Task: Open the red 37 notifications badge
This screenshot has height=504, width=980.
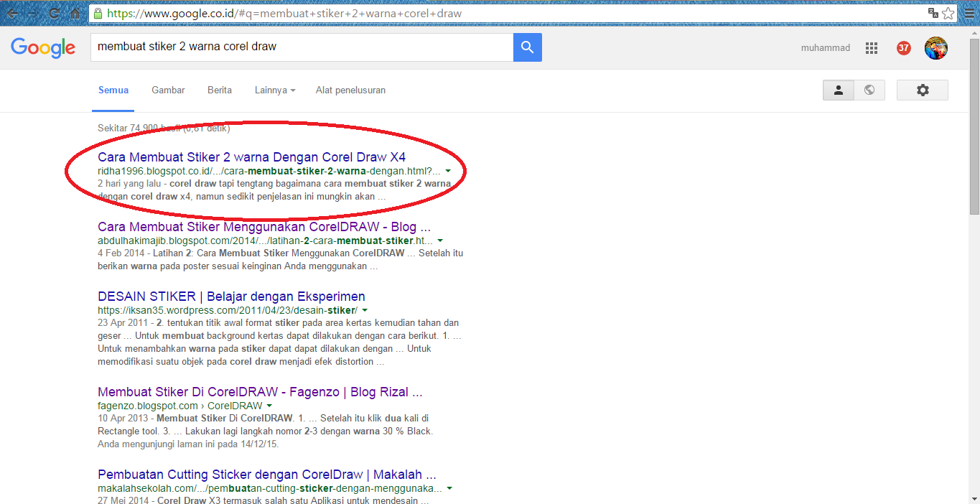Action: pyautogui.click(x=904, y=48)
